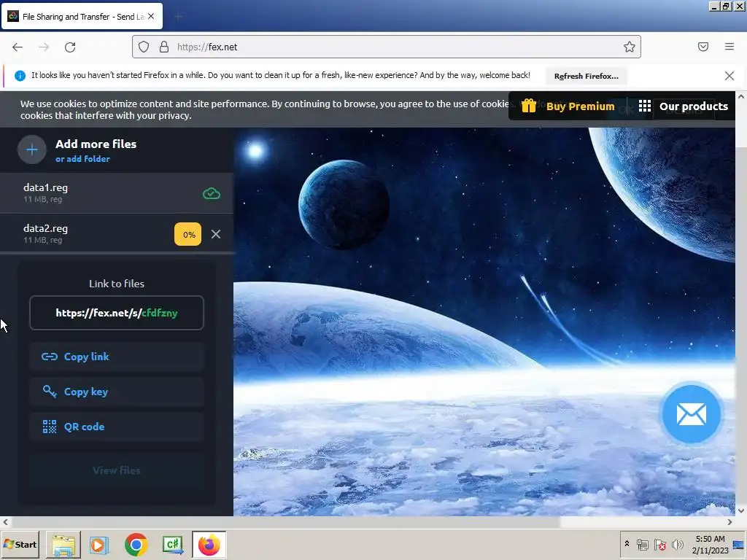The height and width of the screenshot is (560, 747).
Task: Click the Action Center flag tray icon
Action: 659,544
